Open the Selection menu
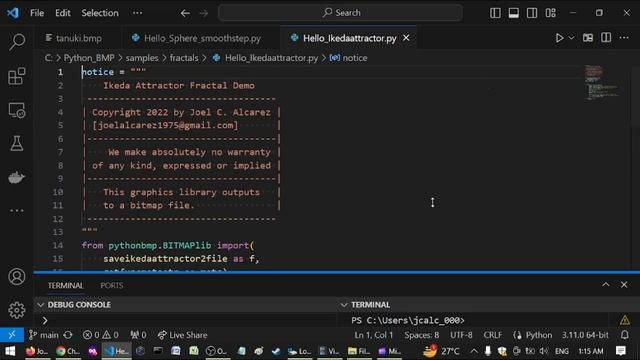This screenshot has height=360, width=640. point(100,13)
